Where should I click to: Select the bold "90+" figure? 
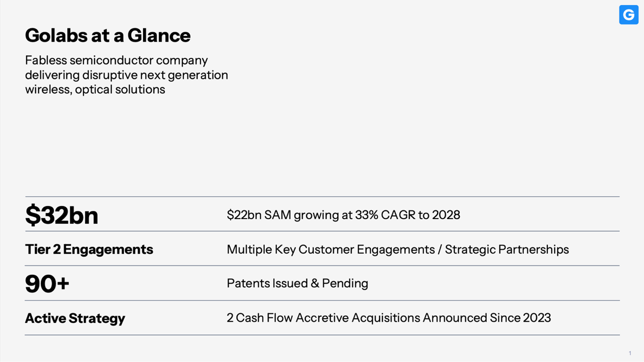[47, 284]
